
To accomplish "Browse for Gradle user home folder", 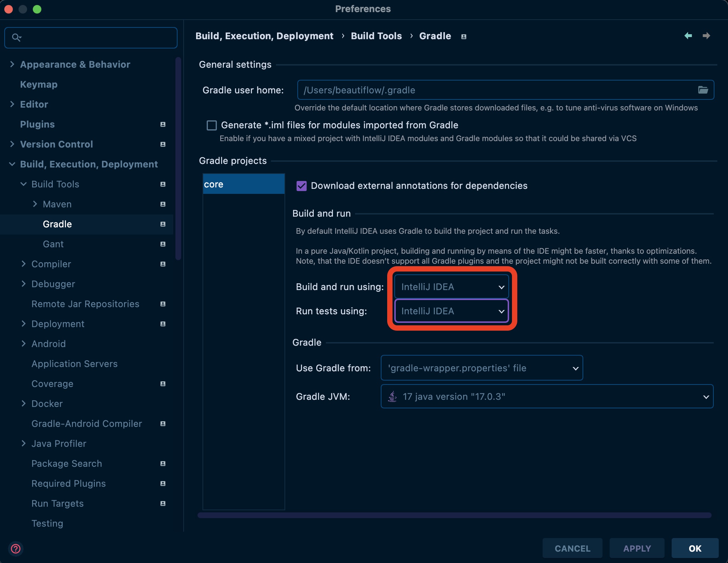I will [703, 90].
